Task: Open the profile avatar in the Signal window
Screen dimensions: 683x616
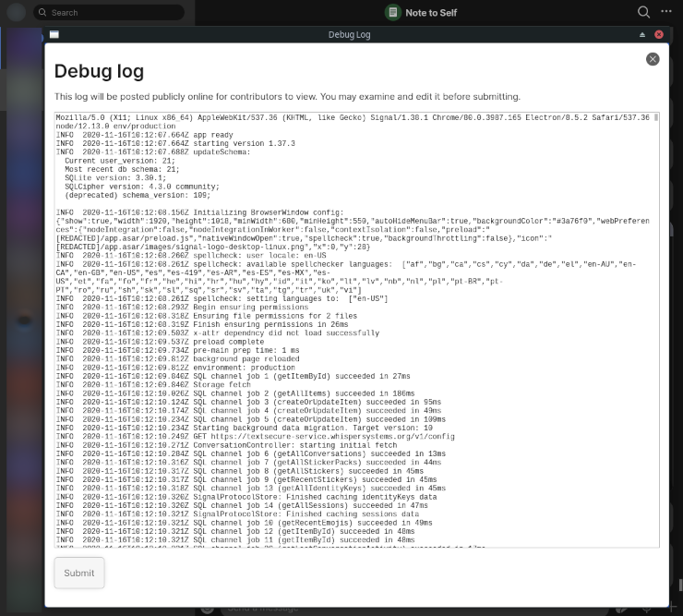Action: [x=16, y=12]
